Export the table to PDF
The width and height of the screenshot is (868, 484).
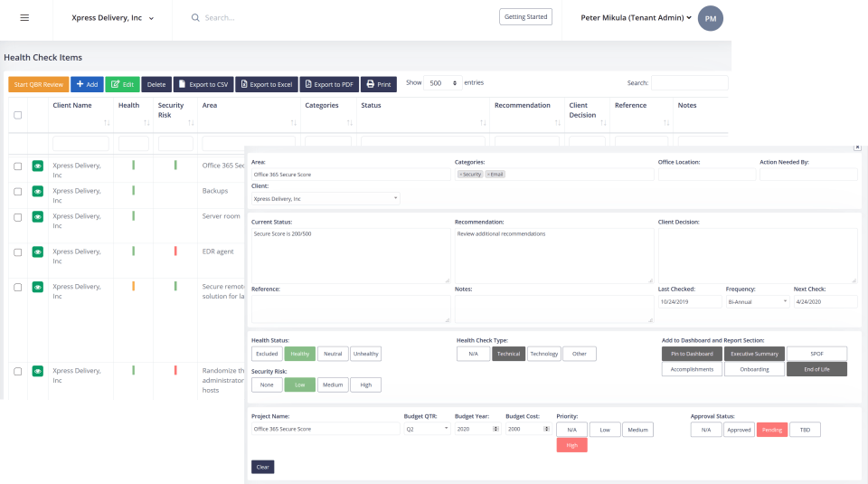pyautogui.click(x=329, y=84)
